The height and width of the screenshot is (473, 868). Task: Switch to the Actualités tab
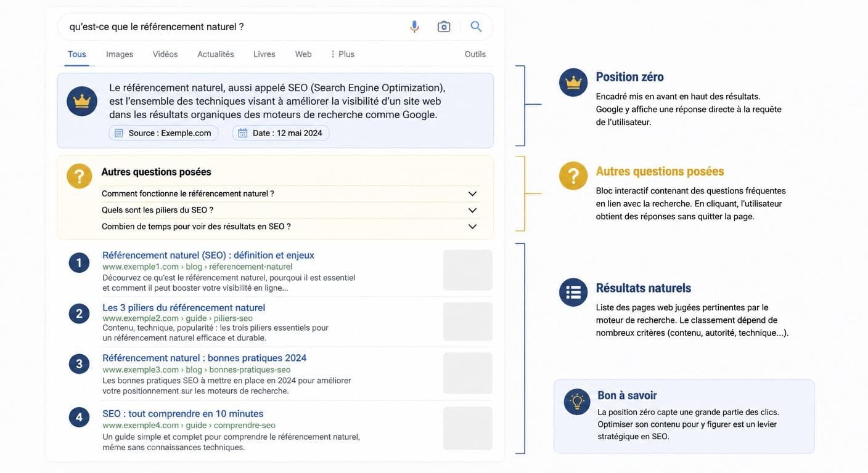coord(216,54)
